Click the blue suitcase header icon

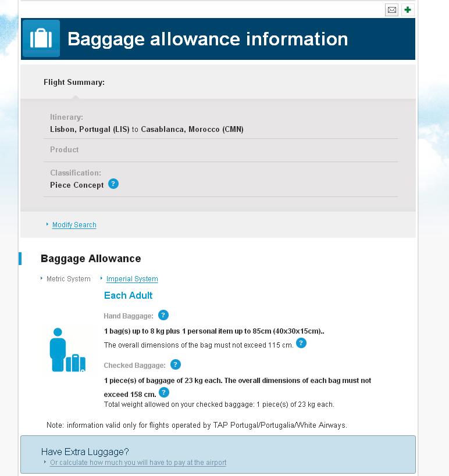click(42, 38)
